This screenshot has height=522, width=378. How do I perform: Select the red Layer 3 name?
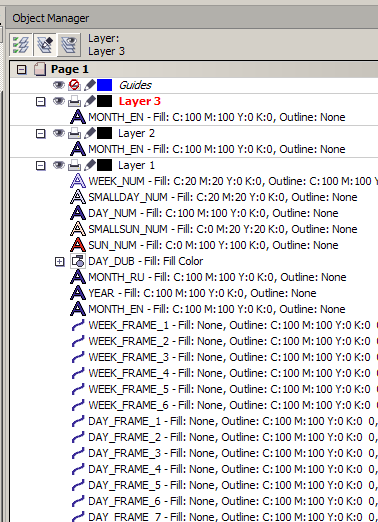[140, 101]
